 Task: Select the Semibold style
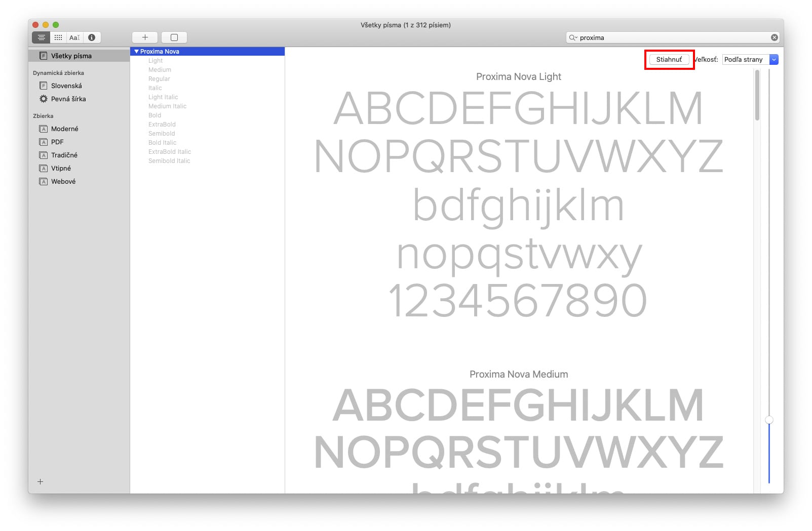pyautogui.click(x=162, y=134)
